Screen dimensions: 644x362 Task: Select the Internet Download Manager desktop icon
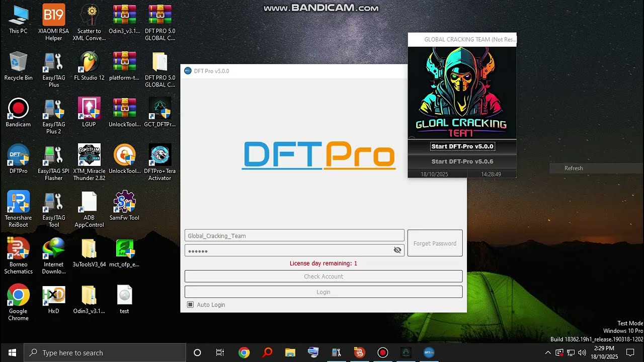point(54,256)
